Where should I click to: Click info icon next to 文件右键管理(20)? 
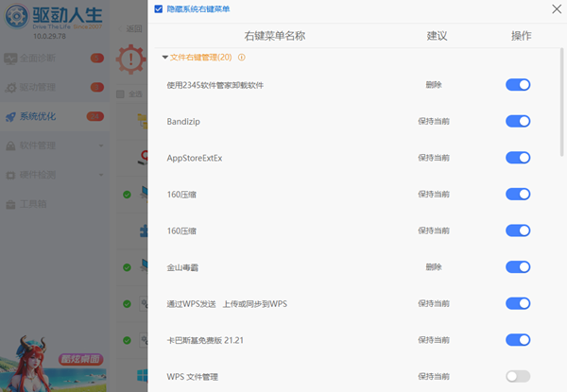coord(242,57)
